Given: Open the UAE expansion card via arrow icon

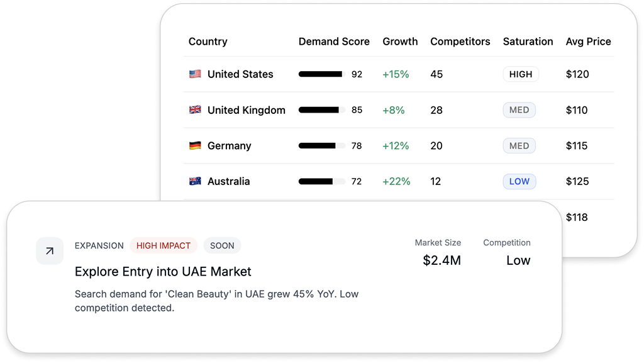Looking at the screenshot, I should pyautogui.click(x=50, y=251).
